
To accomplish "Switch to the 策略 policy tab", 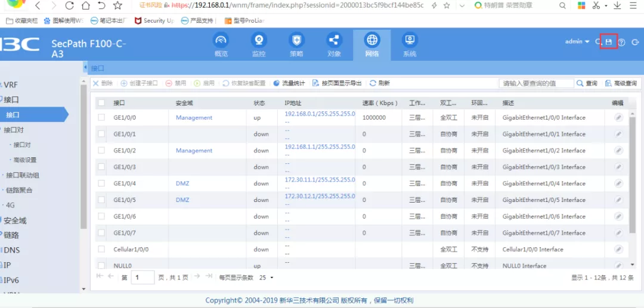I will click(x=296, y=45).
